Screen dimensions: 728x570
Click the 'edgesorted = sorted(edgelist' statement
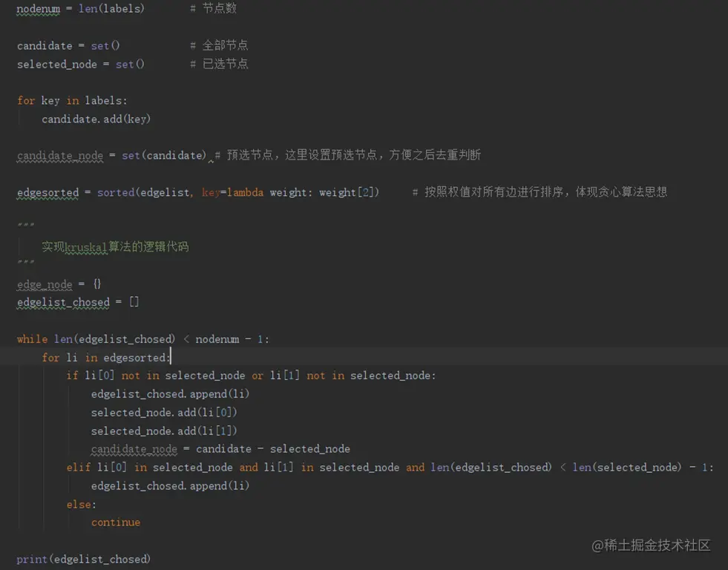(x=105, y=192)
